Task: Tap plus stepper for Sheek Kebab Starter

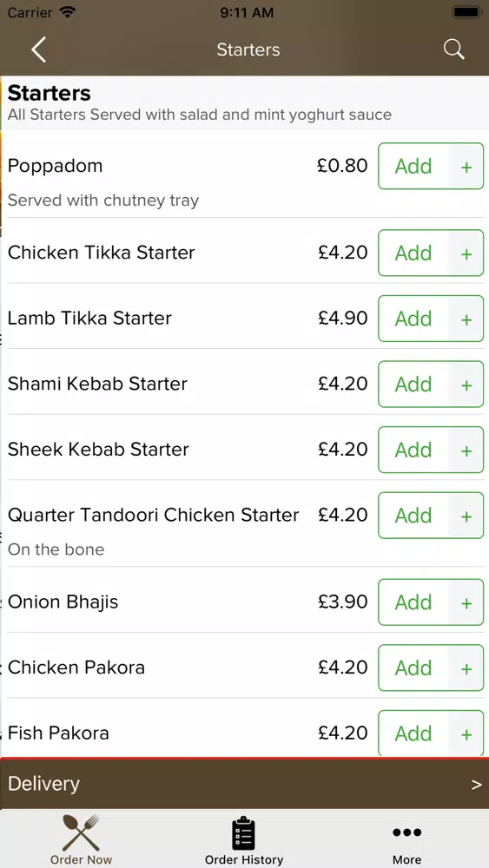Action: tap(466, 450)
